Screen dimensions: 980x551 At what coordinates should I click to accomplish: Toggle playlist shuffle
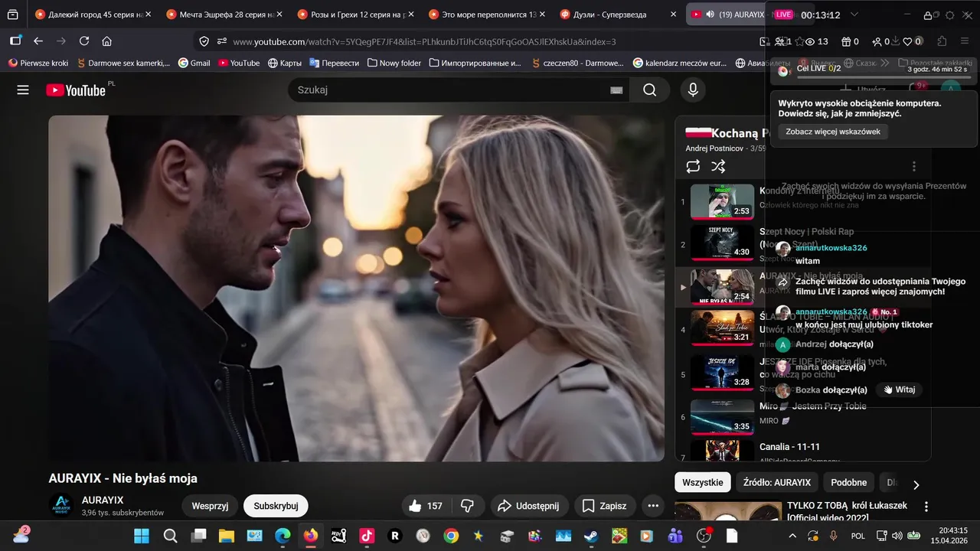tap(718, 166)
